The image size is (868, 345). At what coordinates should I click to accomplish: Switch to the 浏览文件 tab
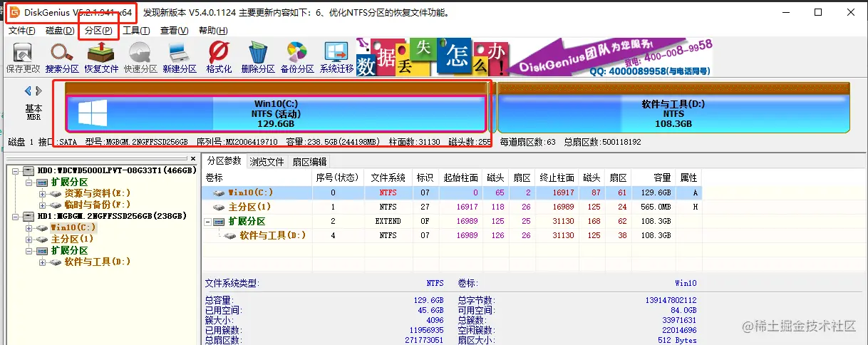tap(267, 162)
